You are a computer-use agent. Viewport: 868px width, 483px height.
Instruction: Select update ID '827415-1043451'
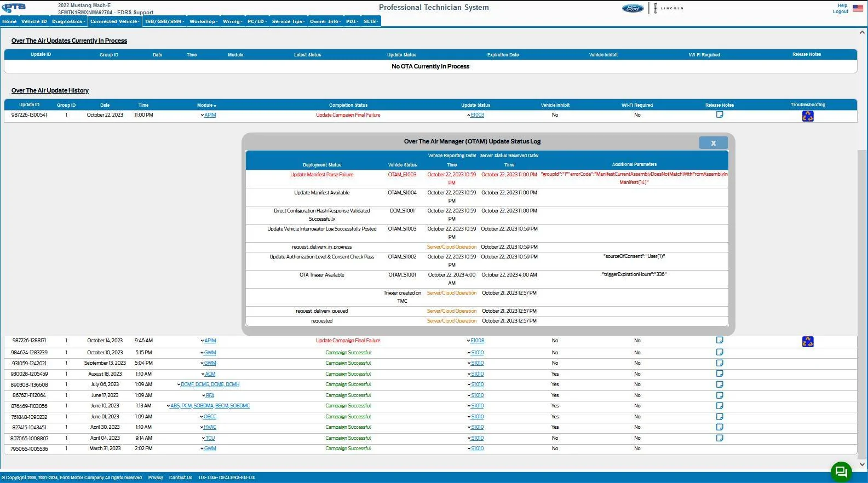[29, 427]
